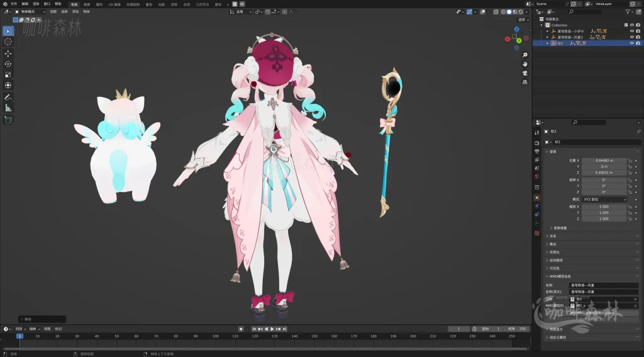Viewport: 644px width, 357px height.
Task: Open the Render properties tab
Action: pos(537,143)
